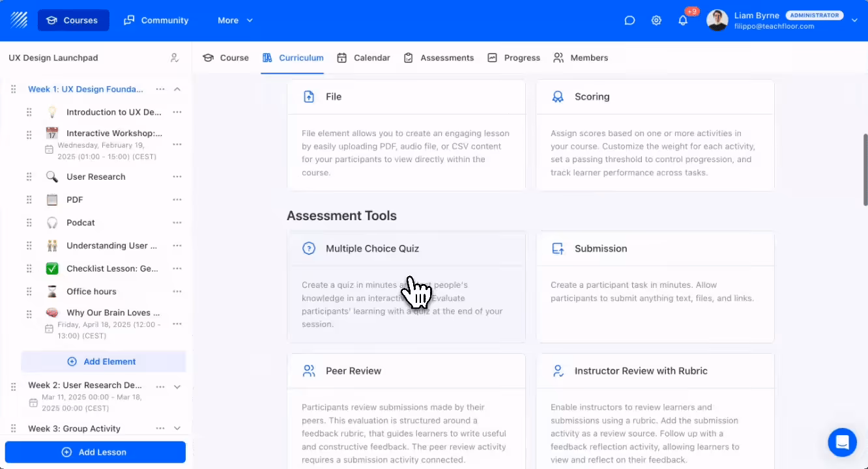Image resolution: width=868 pixels, height=469 pixels.
Task: Open Introduction to UX lesson options
Action: 177,112
